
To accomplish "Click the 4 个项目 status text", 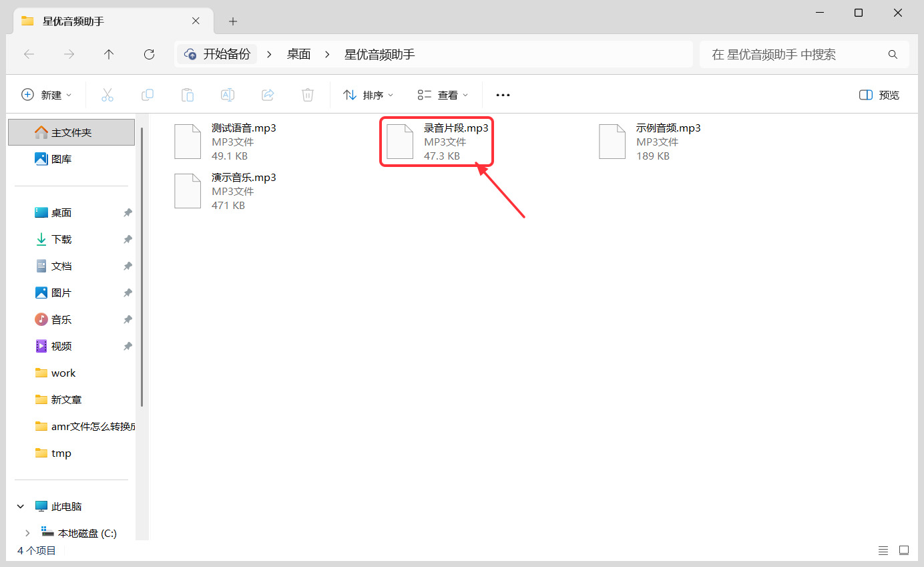I will pos(37,551).
